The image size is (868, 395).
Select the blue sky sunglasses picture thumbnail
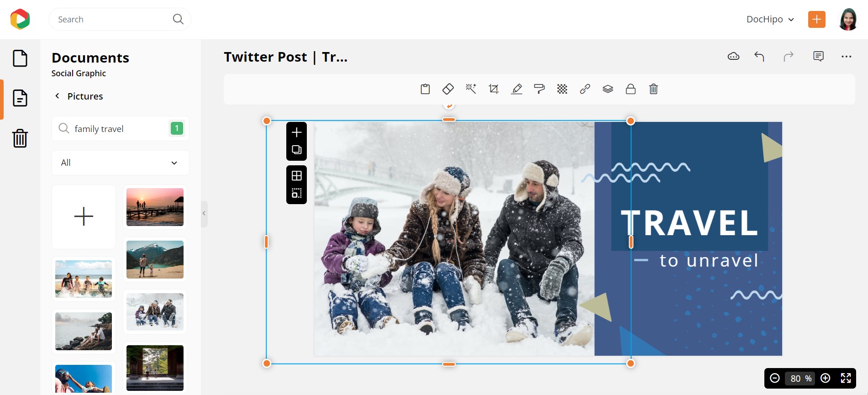click(x=84, y=379)
